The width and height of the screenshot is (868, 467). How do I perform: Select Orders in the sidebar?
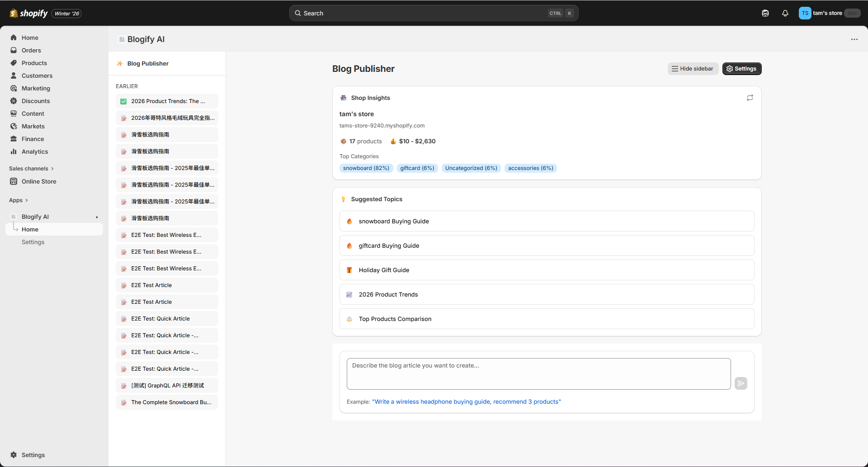click(32, 50)
